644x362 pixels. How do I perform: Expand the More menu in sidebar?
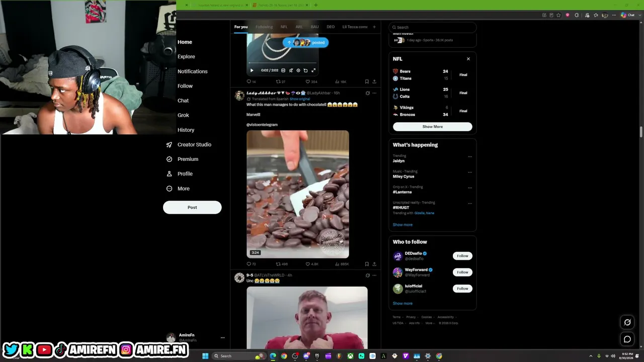(178, 189)
